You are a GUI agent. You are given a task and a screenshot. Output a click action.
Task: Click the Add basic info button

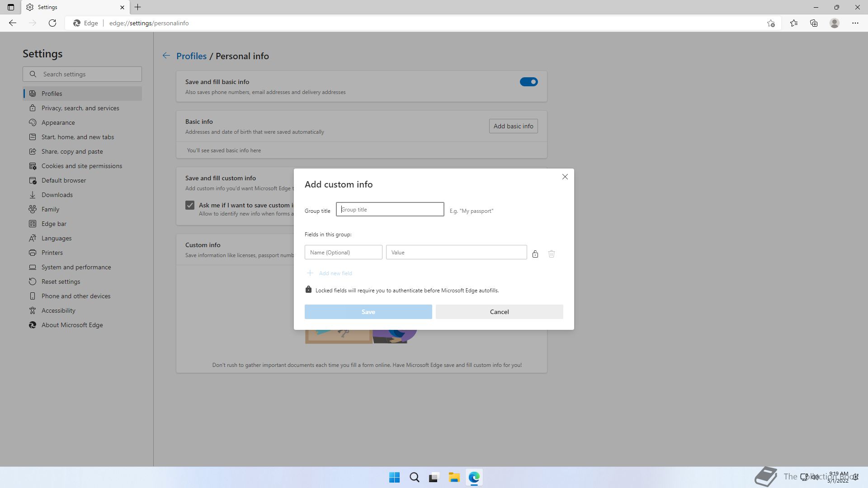[x=513, y=126]
